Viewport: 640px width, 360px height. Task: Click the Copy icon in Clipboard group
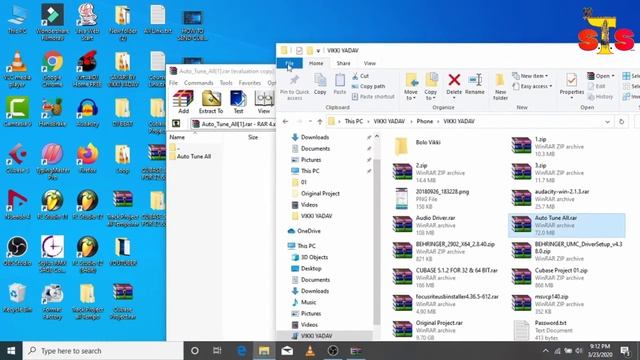[x=320, y=84]
